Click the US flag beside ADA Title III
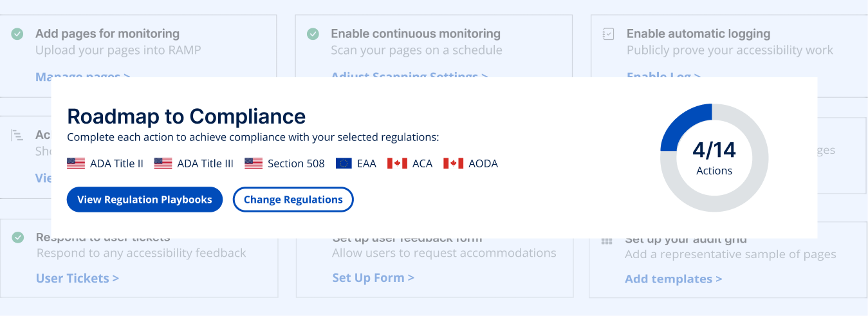 coord(163,163)
